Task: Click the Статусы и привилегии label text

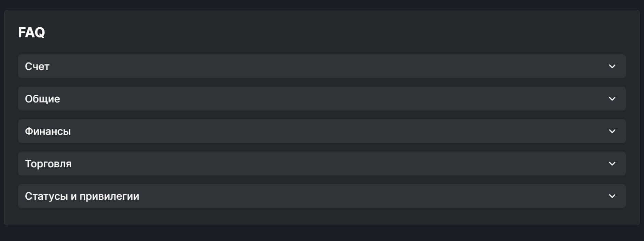Action: click(82, 196)
